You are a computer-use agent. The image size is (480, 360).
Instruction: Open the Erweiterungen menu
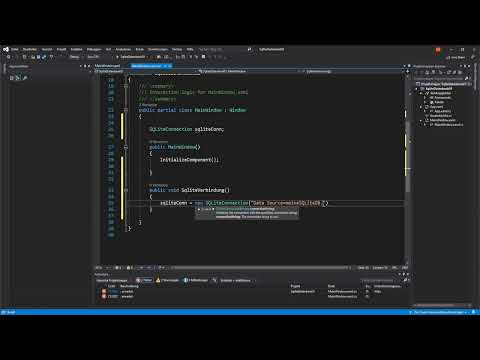tap(158, 49)
